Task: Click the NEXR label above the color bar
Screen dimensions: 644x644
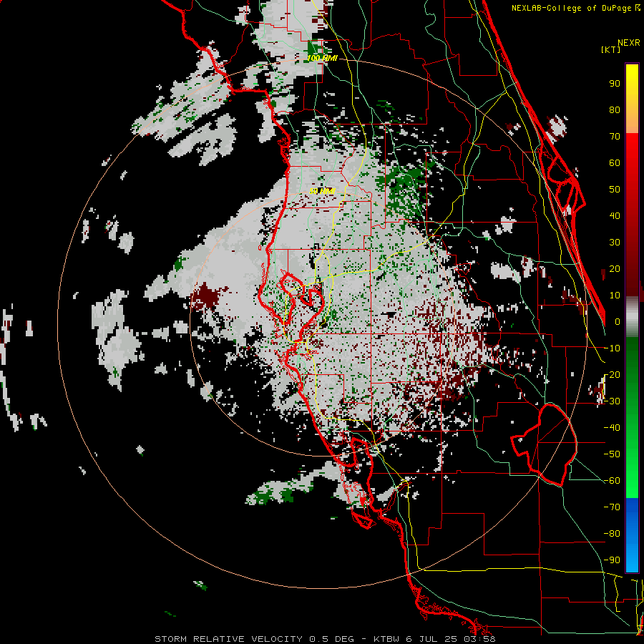Action: (629, 43)
